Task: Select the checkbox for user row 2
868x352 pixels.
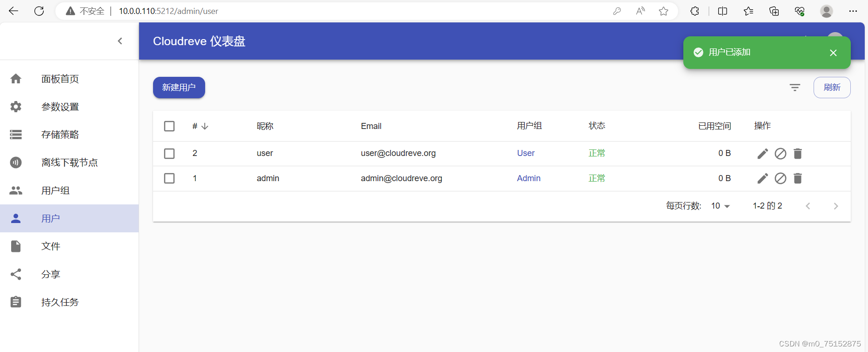Action: click(169, 154)
